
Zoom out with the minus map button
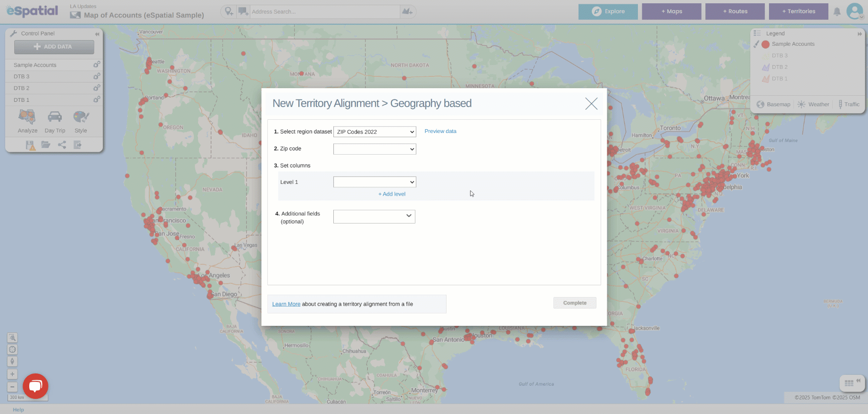click(12, 387)
